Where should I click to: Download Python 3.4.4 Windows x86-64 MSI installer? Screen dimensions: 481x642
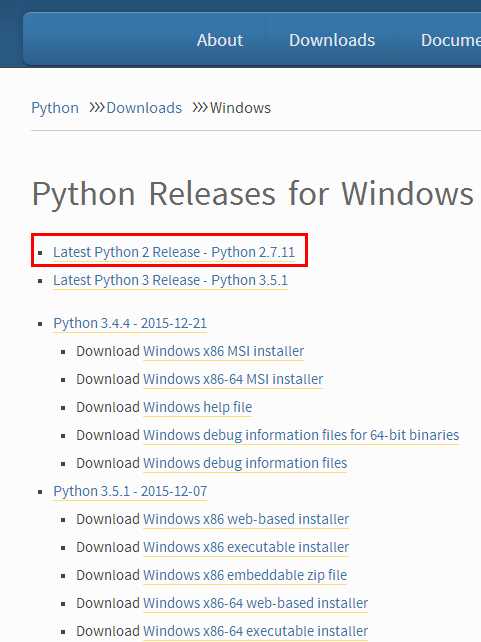click(x=233, y=379)
